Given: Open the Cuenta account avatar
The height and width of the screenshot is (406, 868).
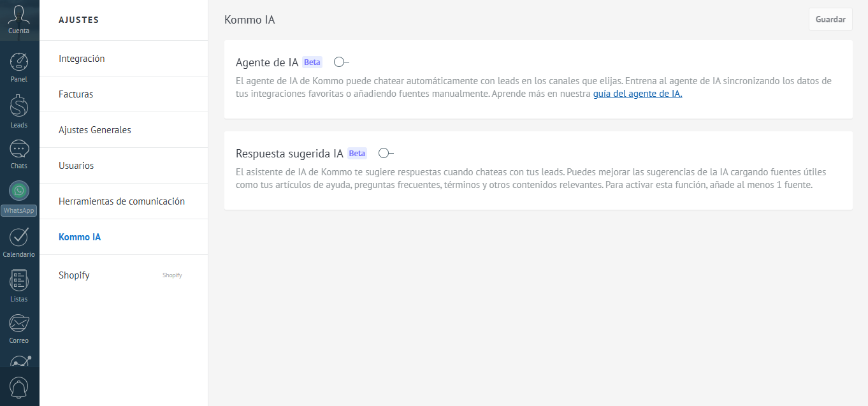Looking at the screenshot, I should point(19,15).
